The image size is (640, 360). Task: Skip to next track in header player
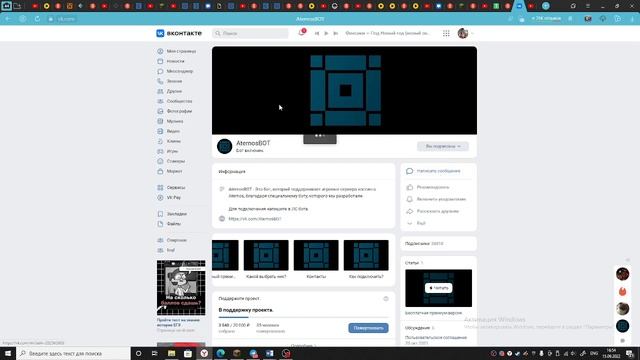coord(336,33)
